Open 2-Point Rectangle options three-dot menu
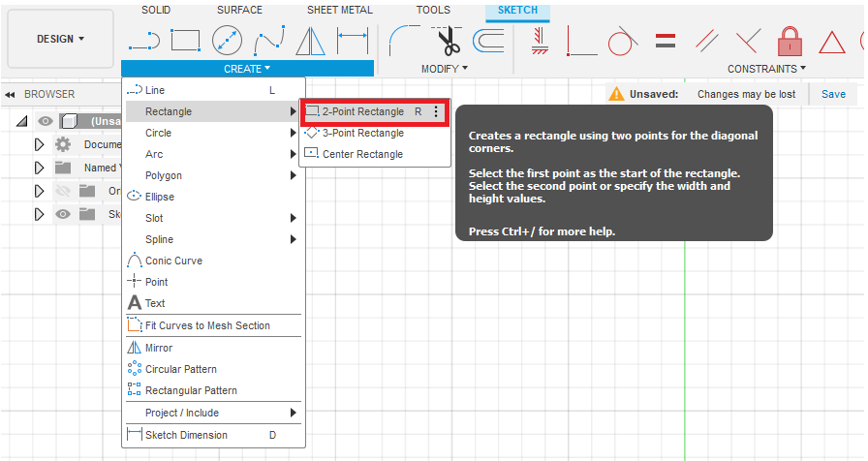The image size is (868, 461). pos(436,111)
